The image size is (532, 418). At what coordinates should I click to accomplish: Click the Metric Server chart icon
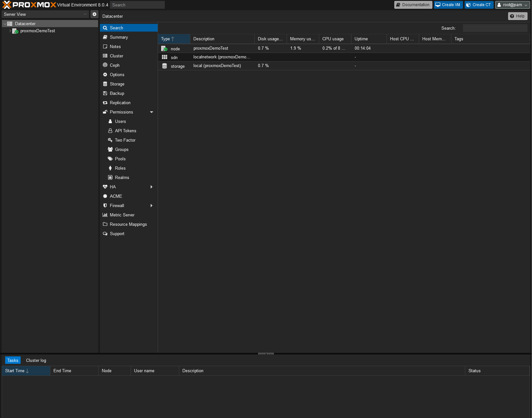[x=105, y=215]
